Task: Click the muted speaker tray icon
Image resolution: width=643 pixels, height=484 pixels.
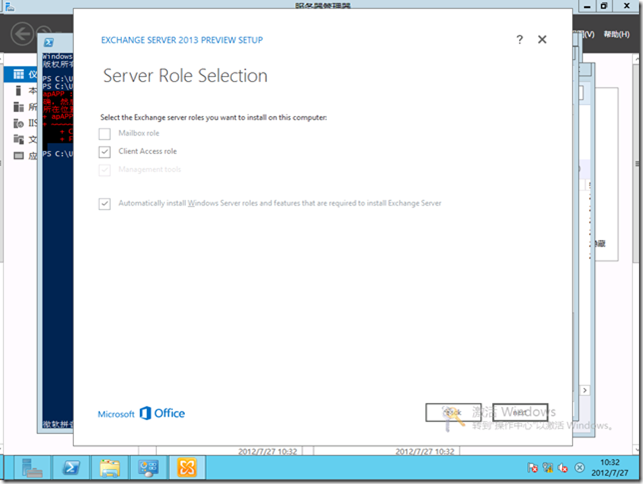Action: point(563,468)
